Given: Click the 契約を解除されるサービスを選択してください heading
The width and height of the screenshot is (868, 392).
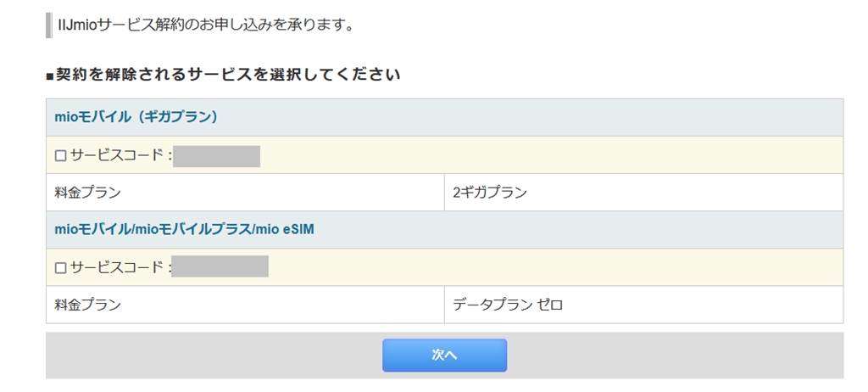Looking at the screenshot, I should coord(228,76).
